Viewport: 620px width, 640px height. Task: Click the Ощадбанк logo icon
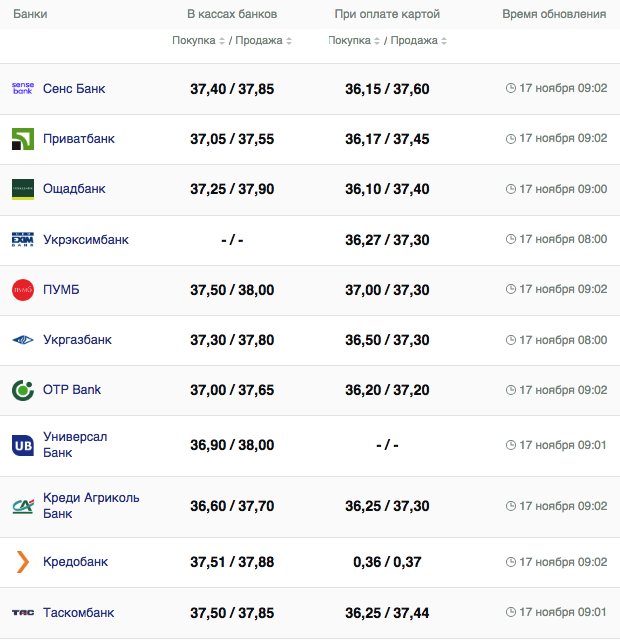[x=23, y=189]
